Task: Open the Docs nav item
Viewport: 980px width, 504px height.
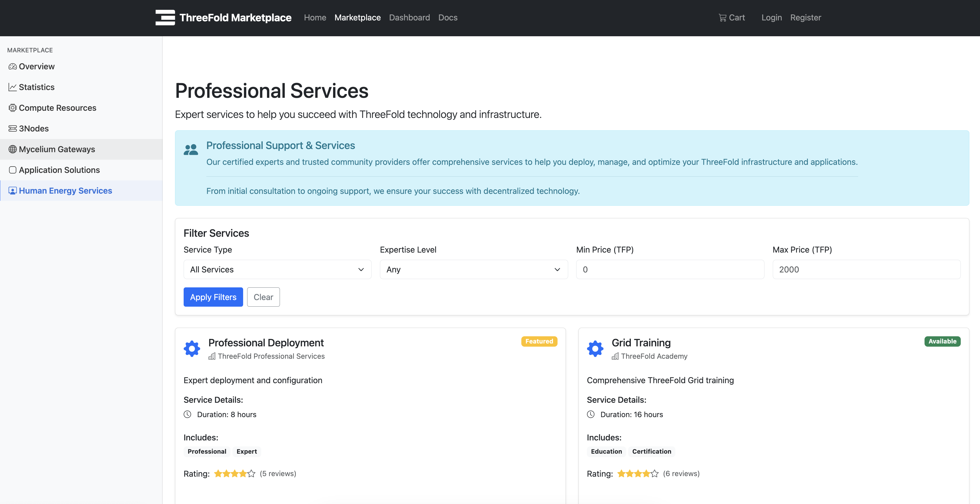Action: click(448, 18)
